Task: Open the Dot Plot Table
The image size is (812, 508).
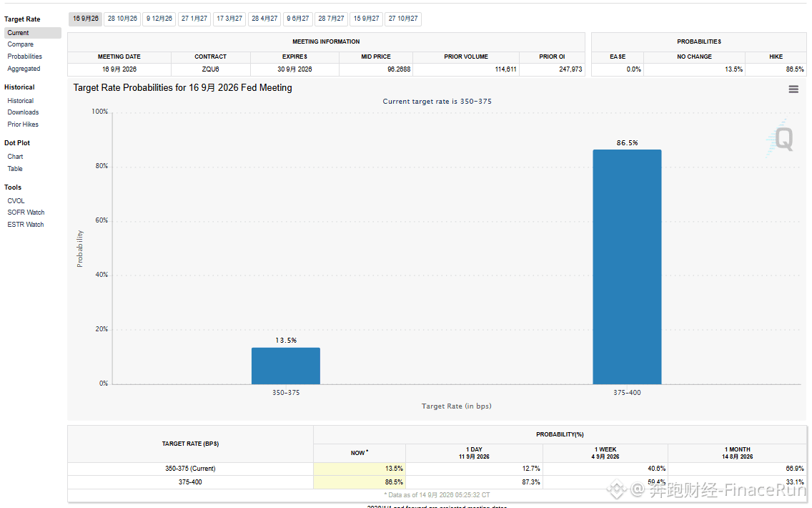Action: click(x=14, y=168)
